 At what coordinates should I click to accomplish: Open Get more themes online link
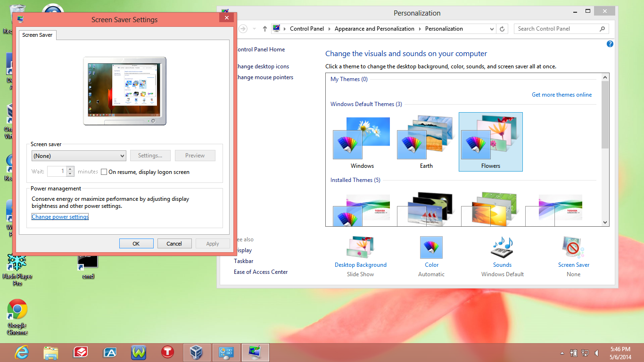561,95
